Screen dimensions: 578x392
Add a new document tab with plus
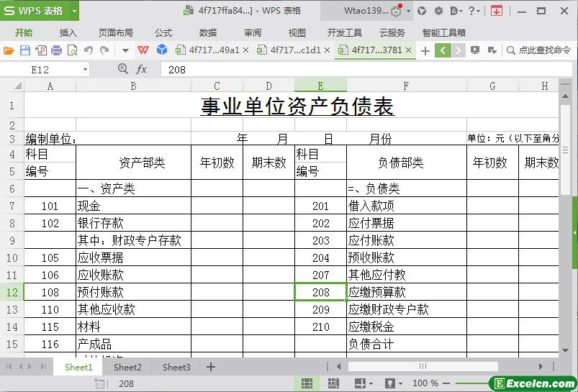[425, 51]
